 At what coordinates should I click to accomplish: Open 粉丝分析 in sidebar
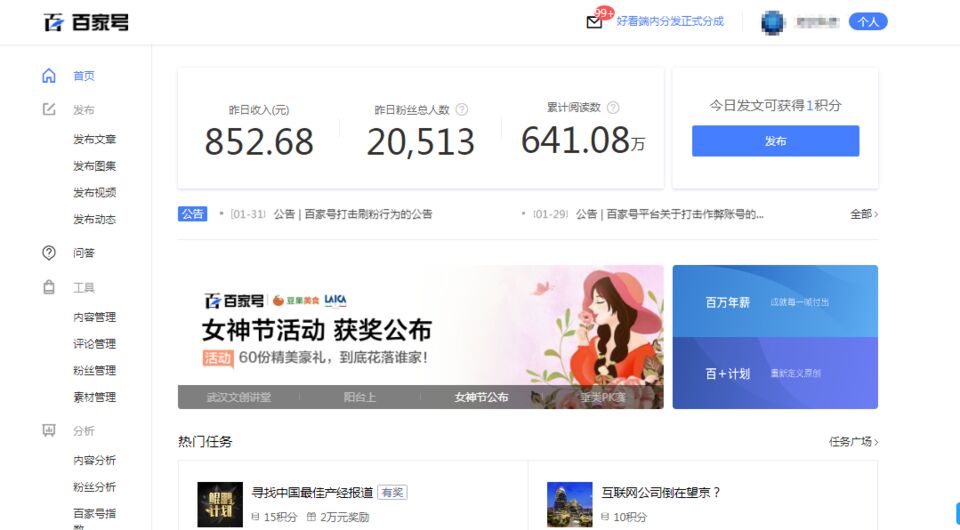click(94, 487)
